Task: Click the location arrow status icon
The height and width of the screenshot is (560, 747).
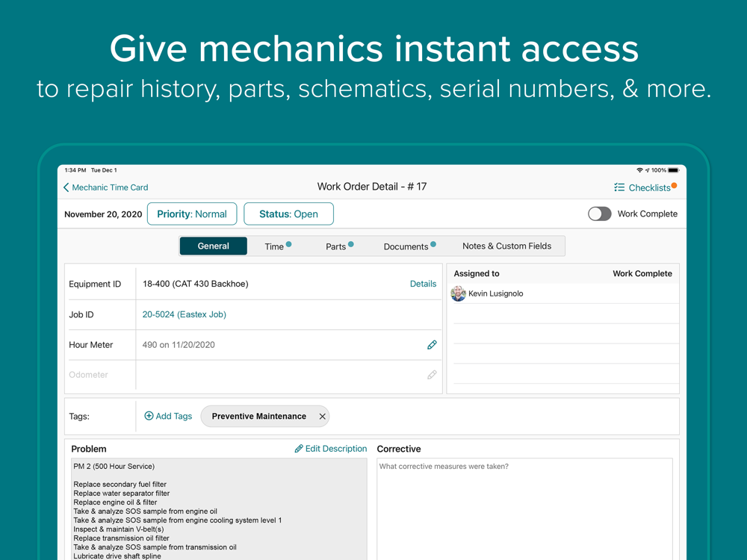Action: pos(648,170)
